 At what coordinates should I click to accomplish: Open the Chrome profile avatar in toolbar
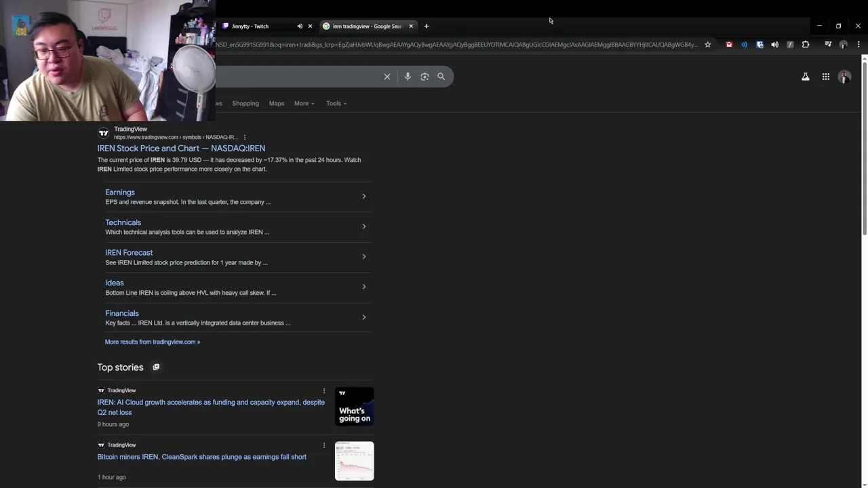843,45
